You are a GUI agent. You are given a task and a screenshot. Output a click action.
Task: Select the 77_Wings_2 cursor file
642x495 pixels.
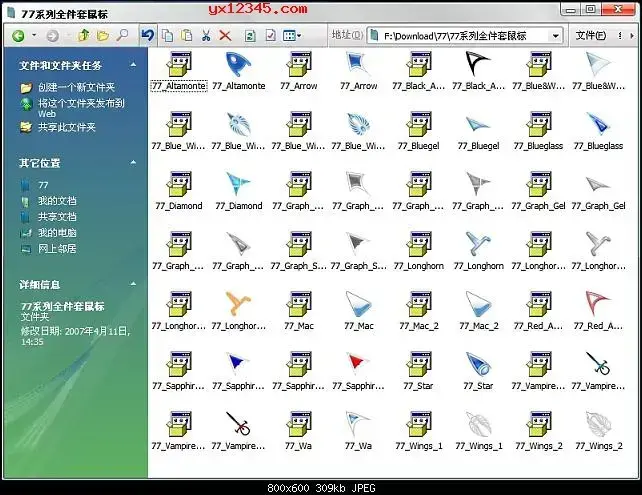point(598,430)
